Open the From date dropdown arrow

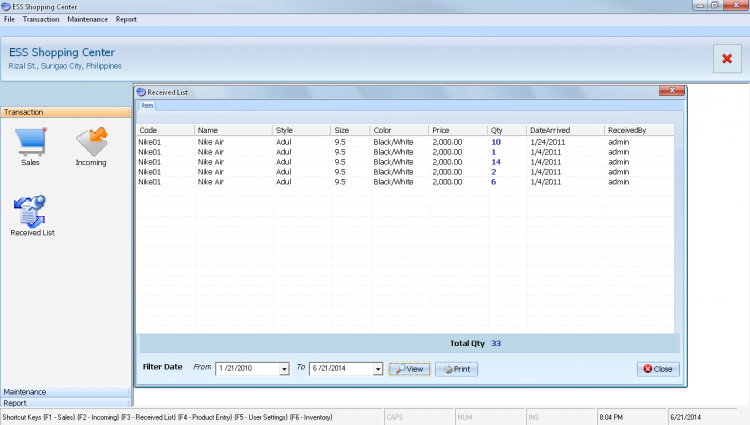pos(284,369)
